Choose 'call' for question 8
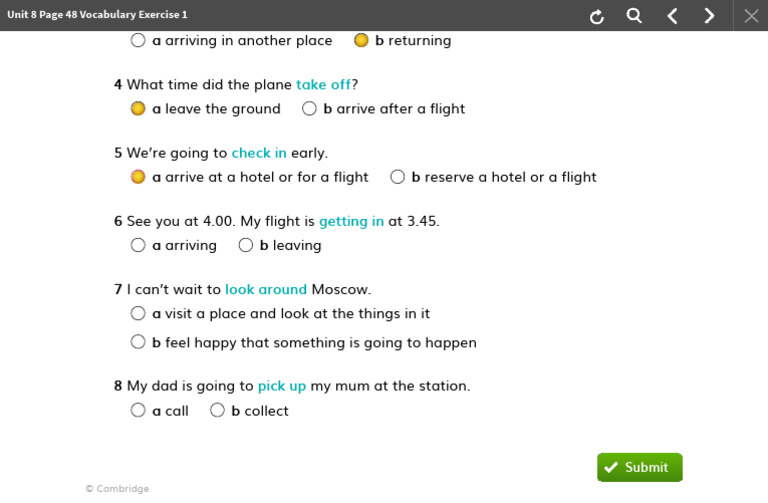The width and height of the screenshot is (768, 503). [x=138, y=410]
